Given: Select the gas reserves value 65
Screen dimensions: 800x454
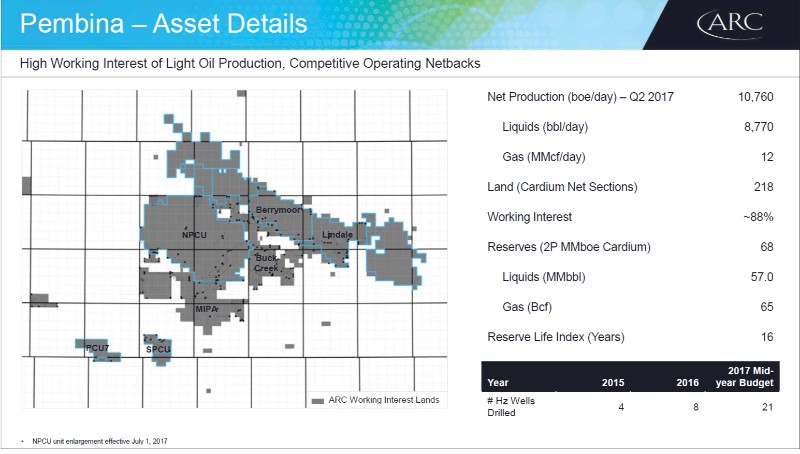Looking at the screenshot, I should [x=767, y=307].
